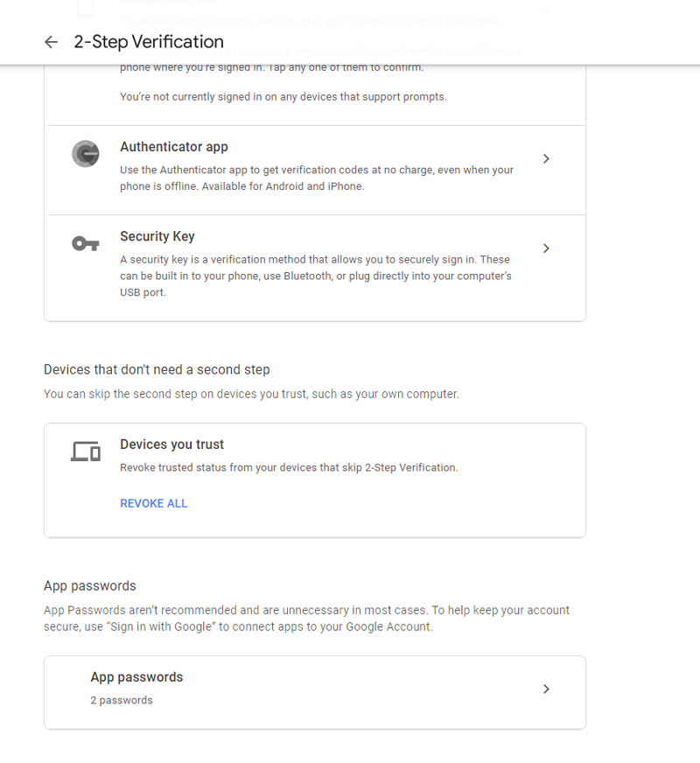Click 'You're not currently signed in' notice text

pyautogui.click(x=283, y=97)
